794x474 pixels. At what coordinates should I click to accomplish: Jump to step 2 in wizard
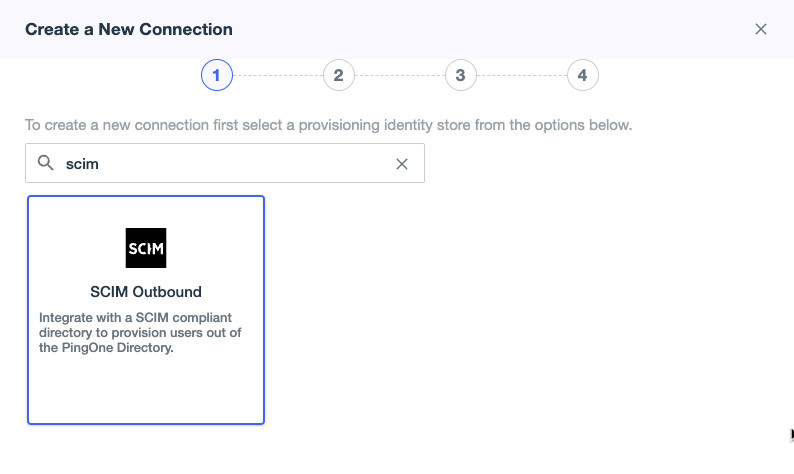(x=338, y=75)
